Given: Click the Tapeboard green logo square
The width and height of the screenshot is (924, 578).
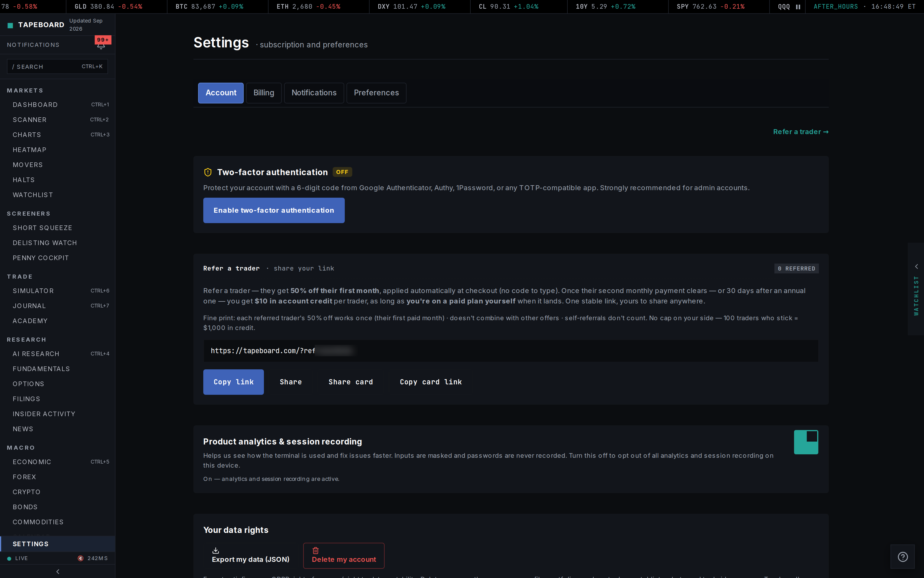Looking at the screenshot, I should [10, 25].
